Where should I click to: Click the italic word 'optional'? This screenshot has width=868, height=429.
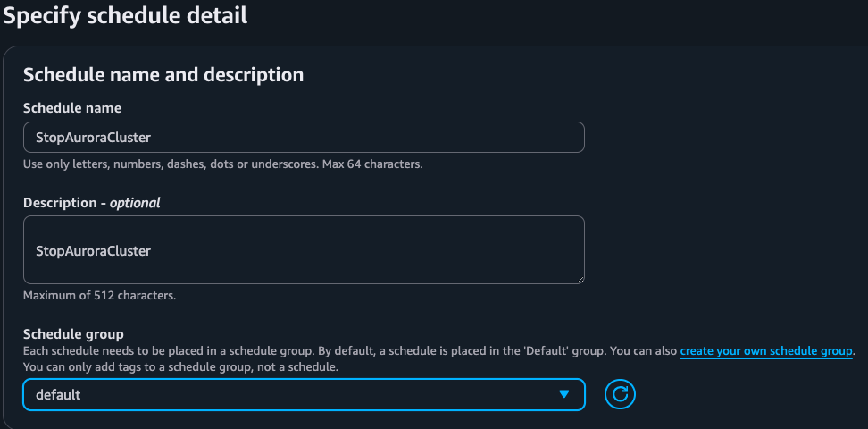point(134,203)
